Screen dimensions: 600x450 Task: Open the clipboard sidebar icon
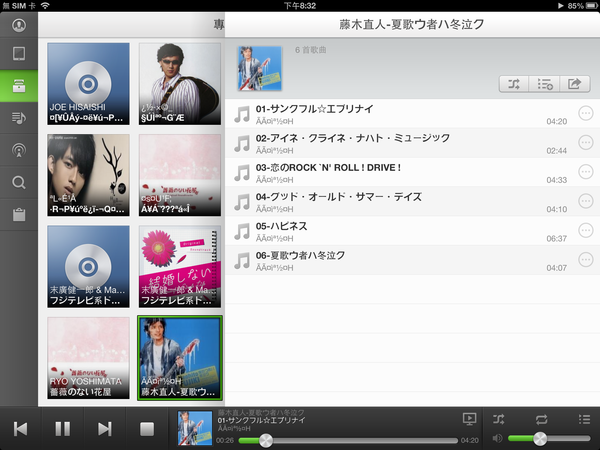(x=19, y=215)
